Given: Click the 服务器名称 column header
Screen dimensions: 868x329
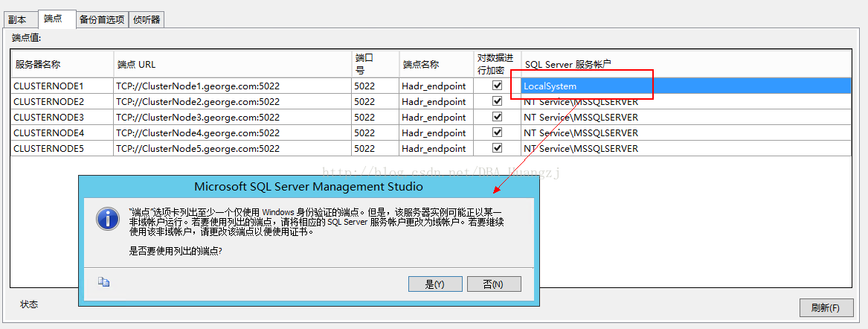Looking at the screenshot, I should tap(62, 64).
